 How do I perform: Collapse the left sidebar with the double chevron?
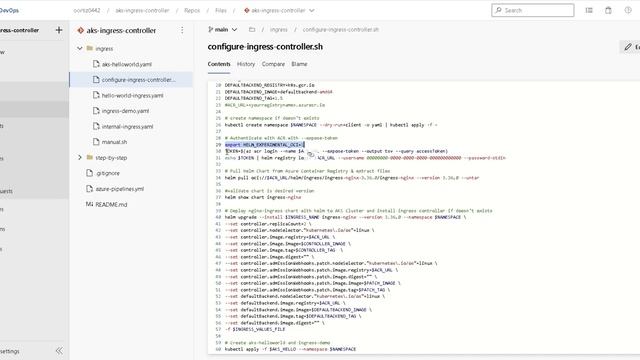click(x=59, y=351)
